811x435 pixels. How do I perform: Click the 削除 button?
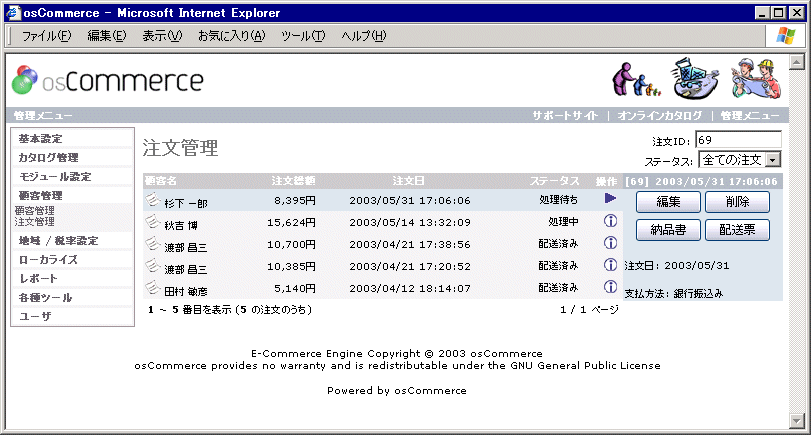[738, 202]
